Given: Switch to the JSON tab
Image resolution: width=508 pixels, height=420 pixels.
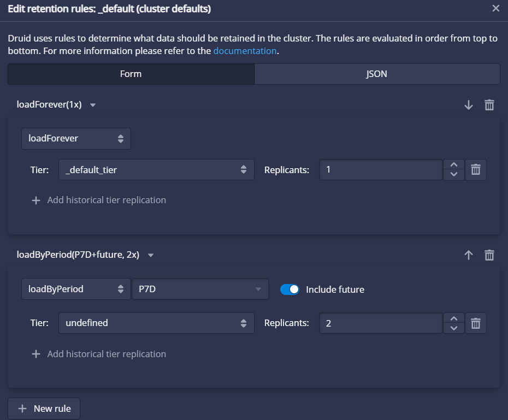Looking at the screenshot, I should click(377, 74).
